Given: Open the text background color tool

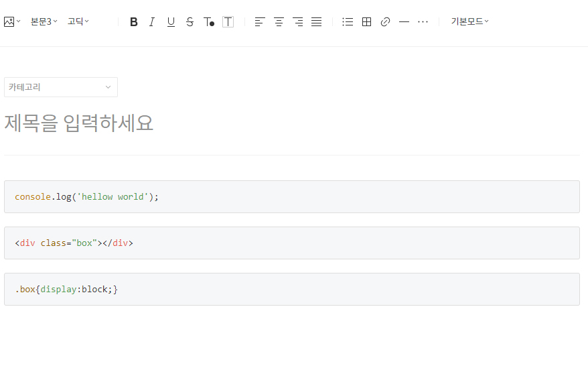Looking at the screenshot, I should point(228,22).
